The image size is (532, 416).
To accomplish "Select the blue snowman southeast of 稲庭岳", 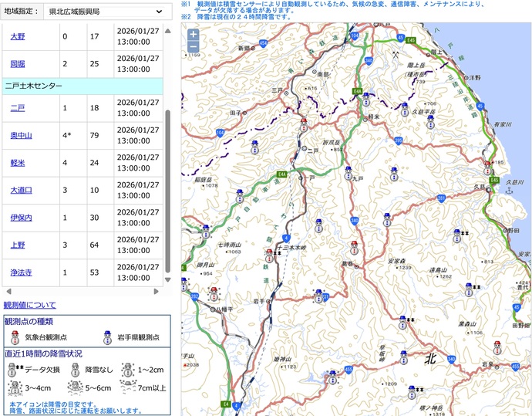I will [240, 197].
